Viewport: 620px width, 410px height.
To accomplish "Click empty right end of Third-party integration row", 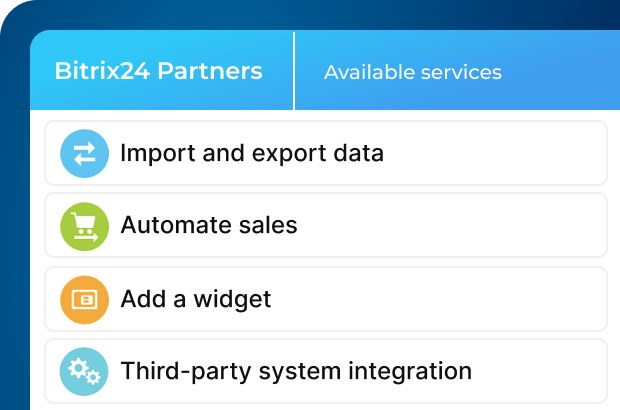I will pos(560,371).
